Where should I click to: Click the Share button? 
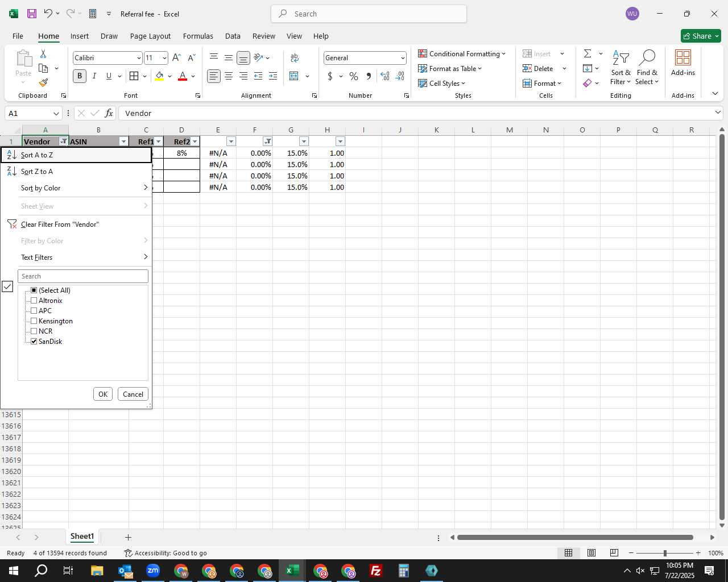(x=701, y=36)
